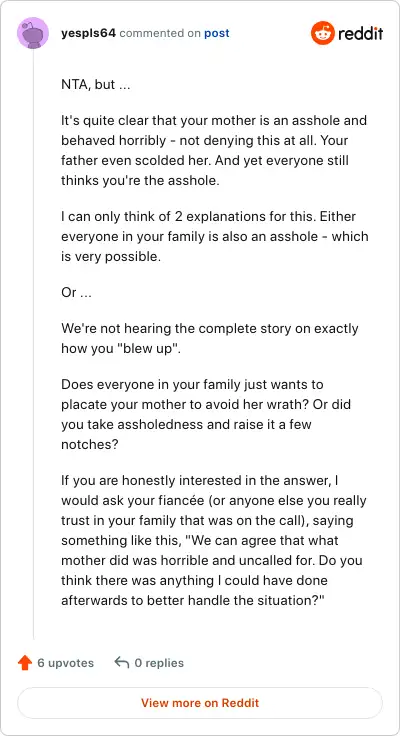Select the "6 upvotes" count
This screenshot has width=400, height=736.
click(66, 663)
